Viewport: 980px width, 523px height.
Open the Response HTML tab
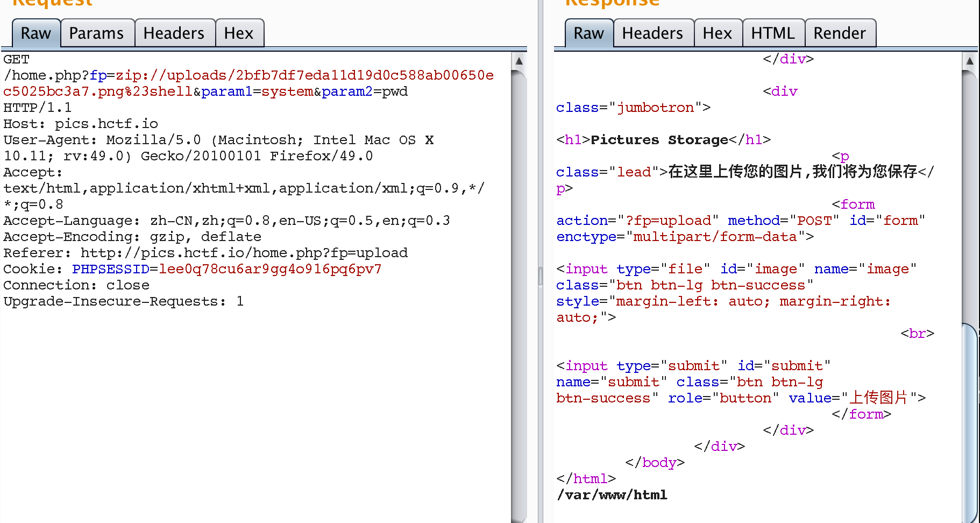(x=773, y=33)
